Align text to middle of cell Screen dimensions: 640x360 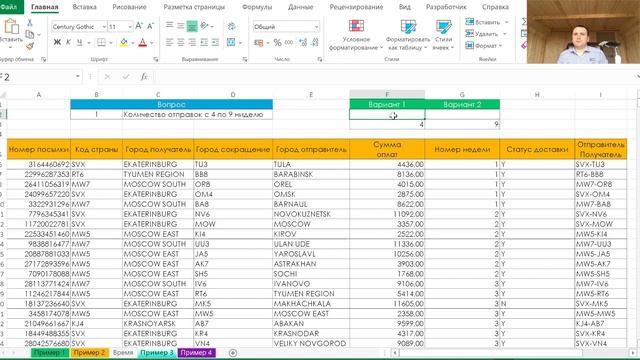[180, 26]
